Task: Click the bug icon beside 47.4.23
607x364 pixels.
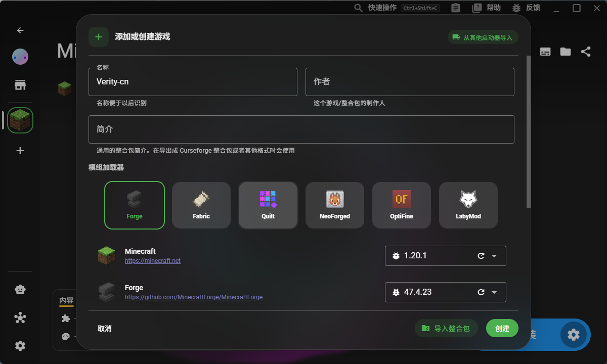Action: tap(396, 292)
